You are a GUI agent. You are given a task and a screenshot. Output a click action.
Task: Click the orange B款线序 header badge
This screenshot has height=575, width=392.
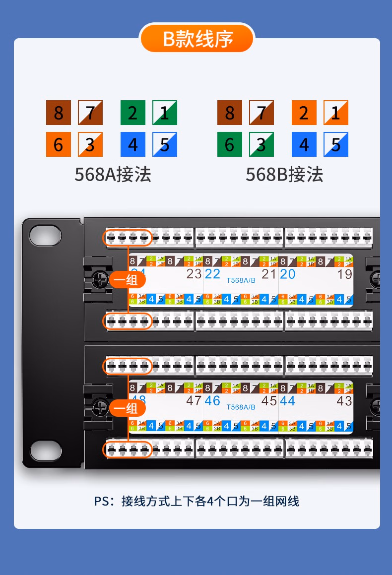point(197,38)
